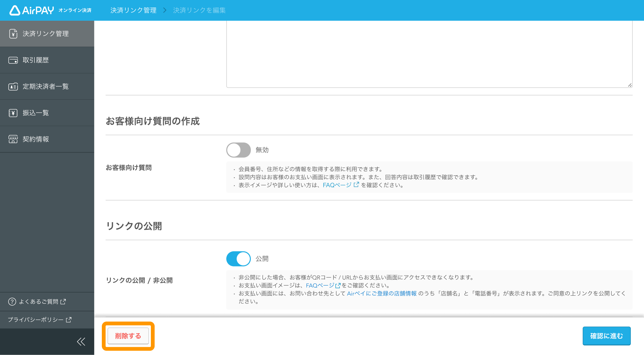Click the 定期決済者一覧 ID card icon
The image size is (644, 355).
coord(13,87)
